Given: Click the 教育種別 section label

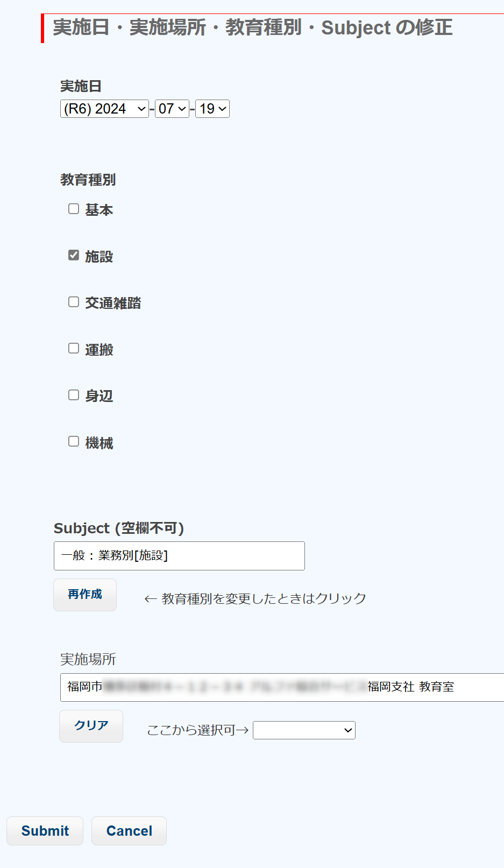Looking at the screenshot, I should coord(88,180).
